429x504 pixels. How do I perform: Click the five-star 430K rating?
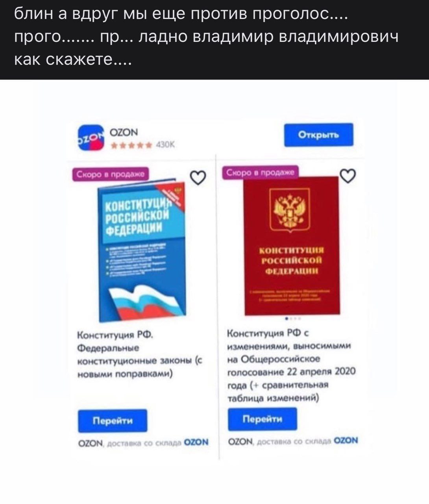(143, 145)
